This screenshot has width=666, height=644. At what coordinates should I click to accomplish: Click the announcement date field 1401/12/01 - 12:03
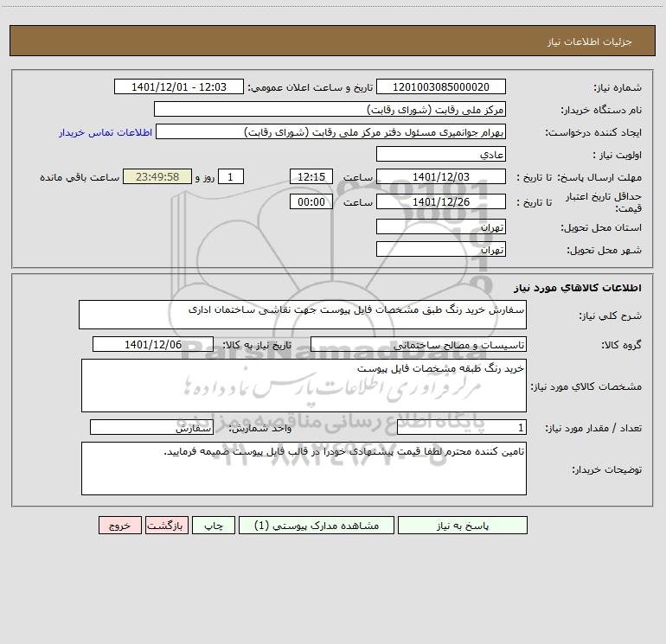pyautogui.click(x=179, y=86)
